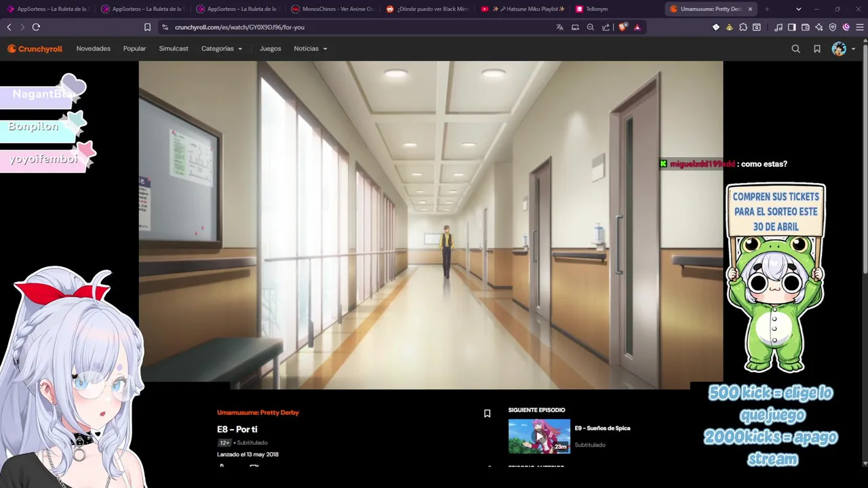Click the release date Lanzado el 13 may 2018
This screenshot has width=868, height=488.
pyautogui.click(x=248, y=454)
